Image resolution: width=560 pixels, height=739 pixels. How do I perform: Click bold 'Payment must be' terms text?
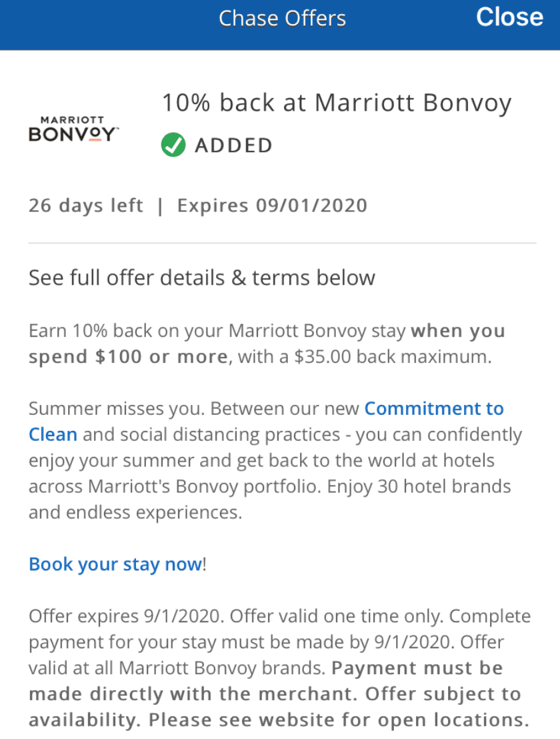click(417, 668)
